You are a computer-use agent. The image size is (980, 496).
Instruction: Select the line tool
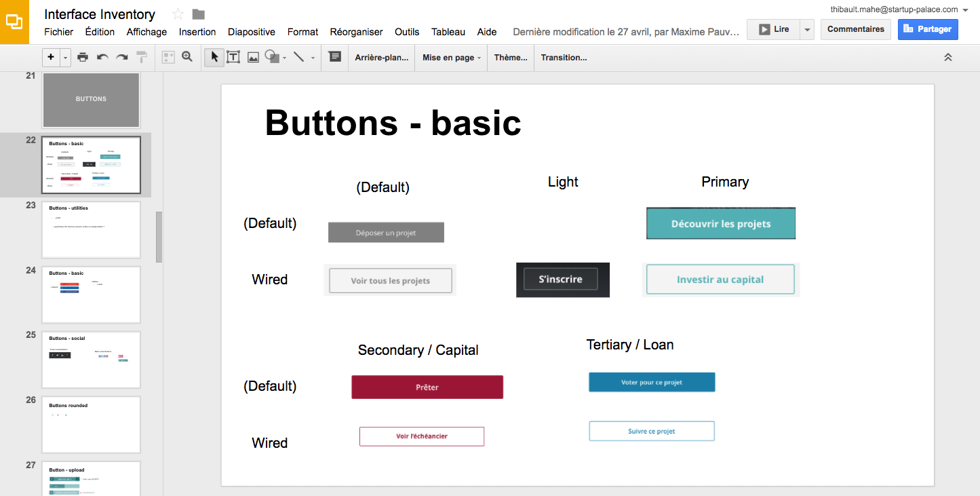[x=299, y=58]
